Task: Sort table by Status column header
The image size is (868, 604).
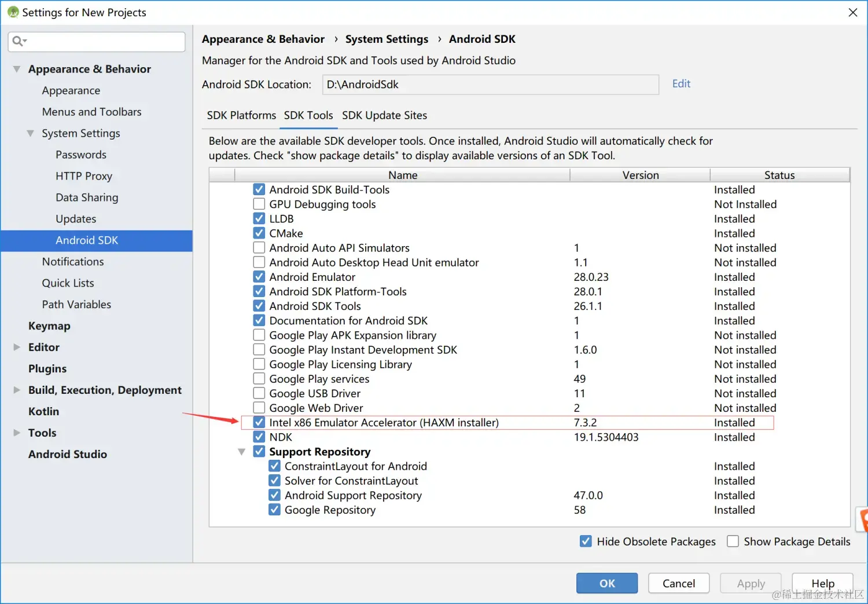Action: (x=779, y=175)
